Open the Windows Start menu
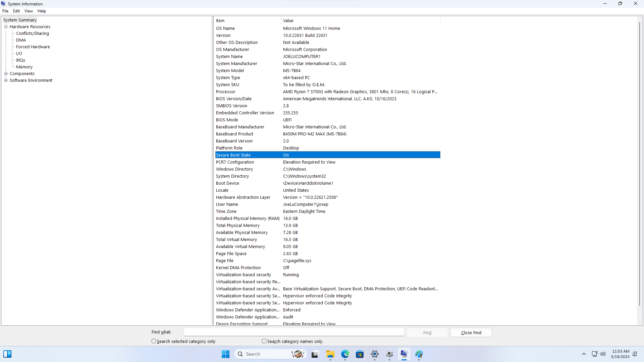 pyautogui.click(x=225, y=354)
